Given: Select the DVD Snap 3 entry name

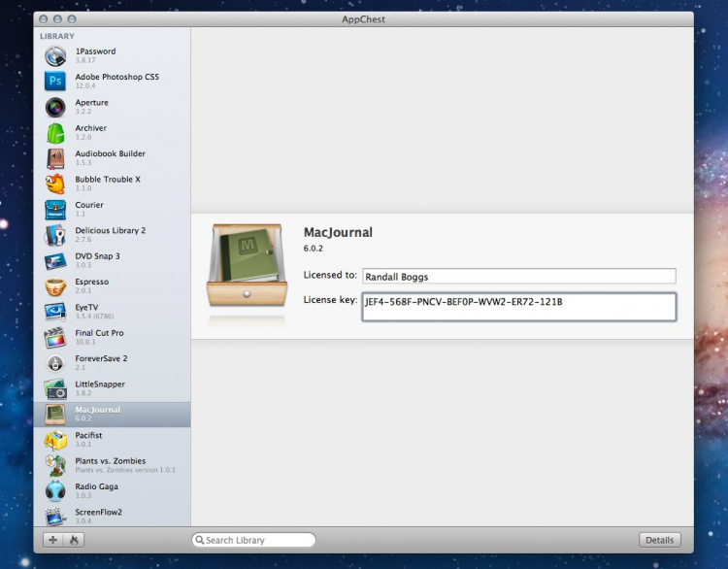Looking at the screenshot, I should click(x=97, y=256).
